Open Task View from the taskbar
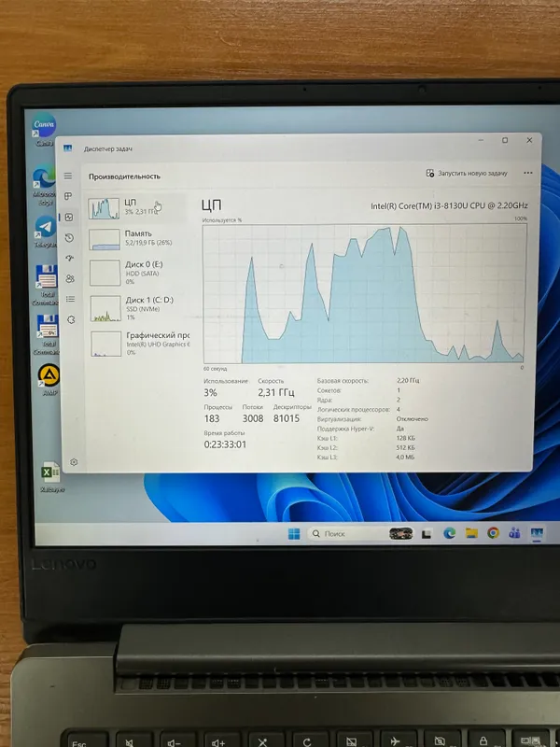This screenshot has height=747, width=560. coord(427,534)
